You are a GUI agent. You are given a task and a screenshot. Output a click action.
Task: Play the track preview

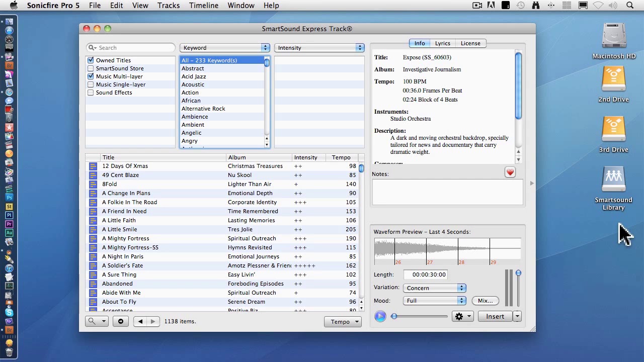tap(380, 316)
